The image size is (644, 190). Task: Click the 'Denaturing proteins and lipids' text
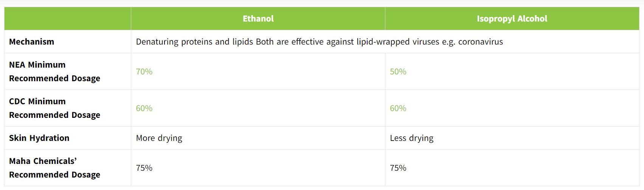coord(194,42)
